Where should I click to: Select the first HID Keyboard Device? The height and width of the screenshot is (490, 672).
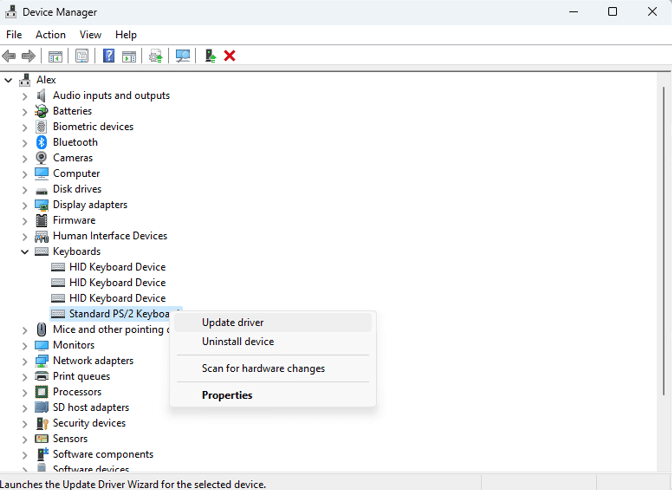coord(117,267)
